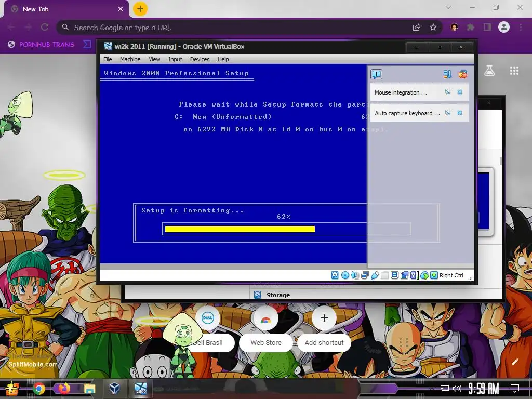Open a new Chrome tab with plus button

(x=140, y=9)
